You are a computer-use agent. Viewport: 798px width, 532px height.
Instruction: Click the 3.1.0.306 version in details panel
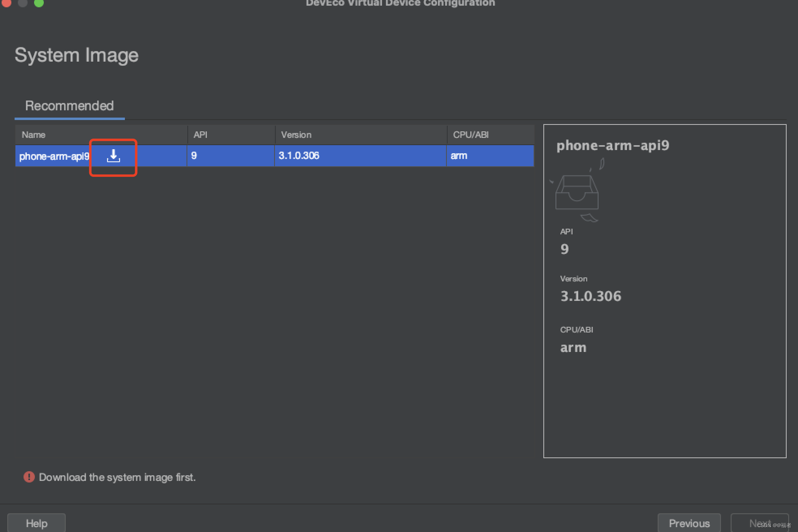[x=590, y=296]
